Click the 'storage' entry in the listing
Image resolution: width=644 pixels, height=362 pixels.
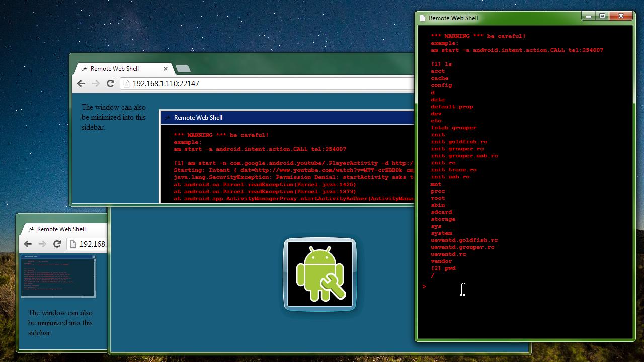click(443, 219)
